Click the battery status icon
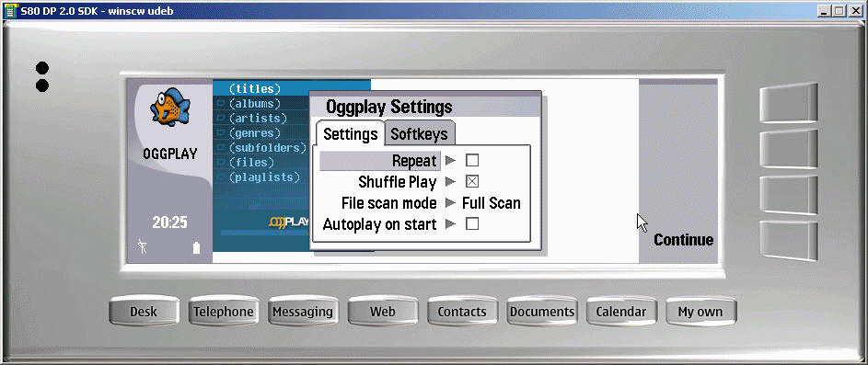This screenshot has height=365, width=868. point(196,247)
